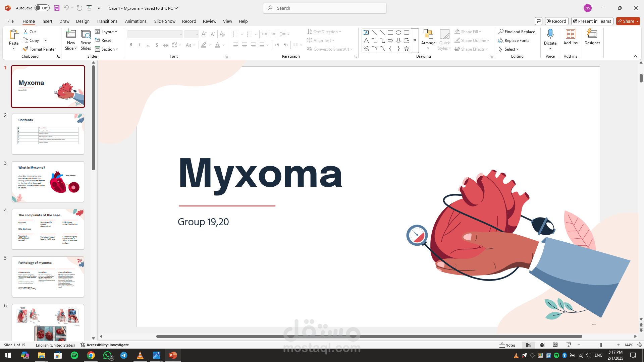Insert a text box shape
The image size is (644, 362).
point(366,33)
